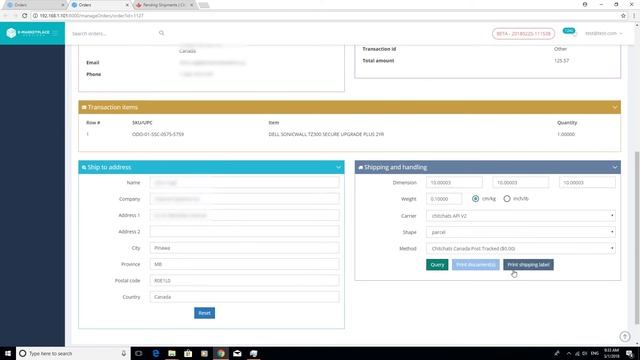Focus the City input field
This screenshot has width=640, height=360.
[x=244, y=248]
